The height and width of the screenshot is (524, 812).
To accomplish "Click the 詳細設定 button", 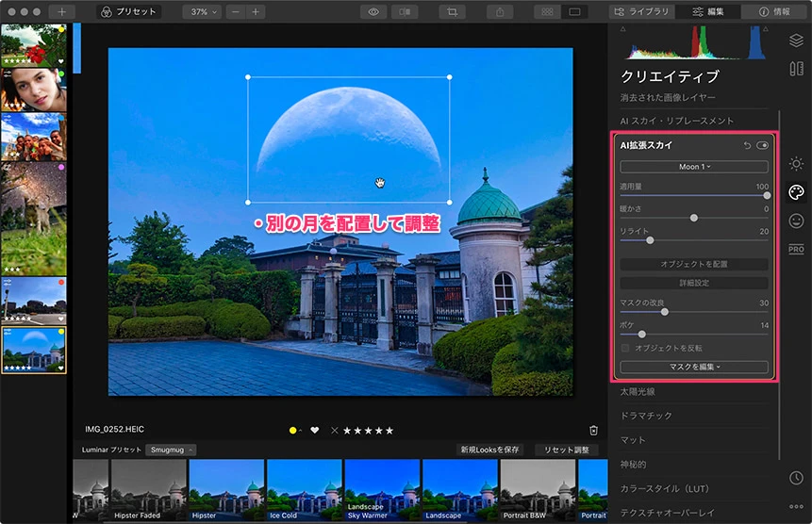I will pyautogui.click(x=694, y=283).
